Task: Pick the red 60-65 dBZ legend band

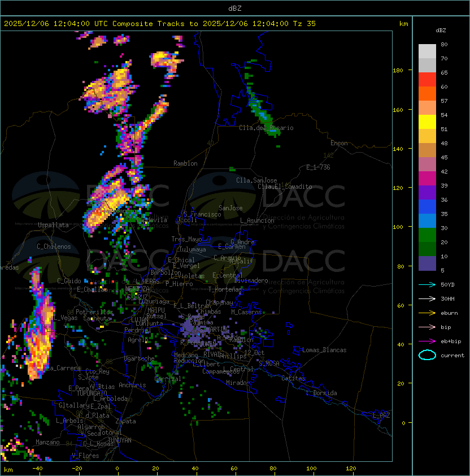Action: tap(427, 80)
